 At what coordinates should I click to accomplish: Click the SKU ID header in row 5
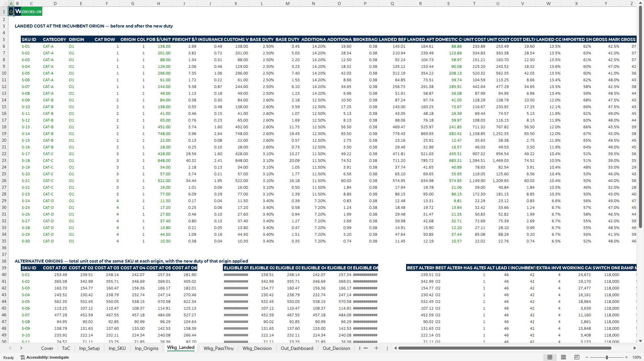[31, 39]
